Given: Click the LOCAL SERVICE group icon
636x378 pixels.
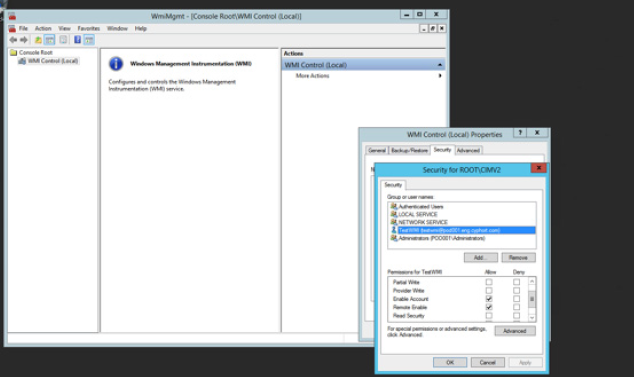Looking at the screenshot, I should (x=393, y=214).
